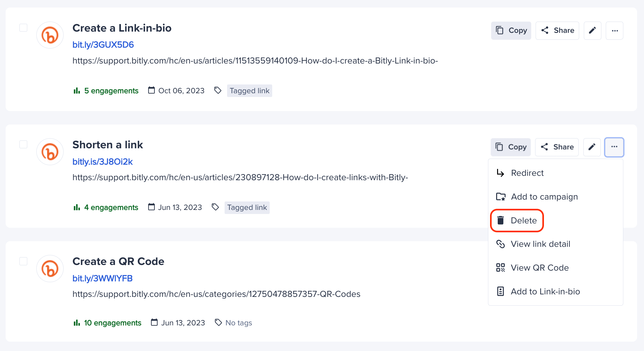Select the edit pencil icon for Create a Link-in-bio
This screenshot has width=644, height=351.
(592, 30)
